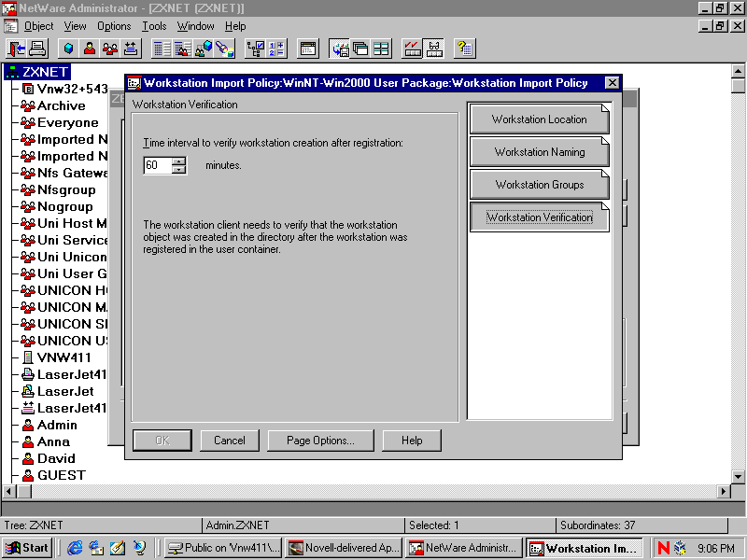Click the blue cube create-object toolbar icon
Image resolution: width=747 pixels, height=560 pixels.
click(x=68, y=49)
